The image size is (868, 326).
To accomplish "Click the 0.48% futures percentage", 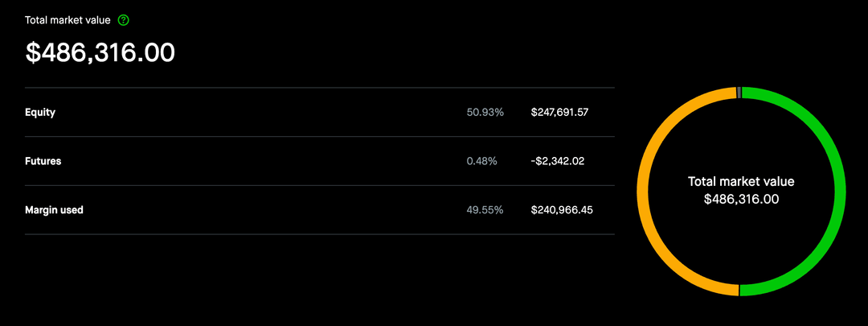I will [x=481, y=161].
